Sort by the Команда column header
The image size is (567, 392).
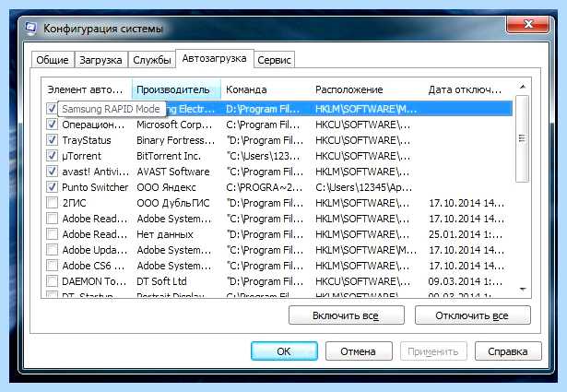[266, 89]
